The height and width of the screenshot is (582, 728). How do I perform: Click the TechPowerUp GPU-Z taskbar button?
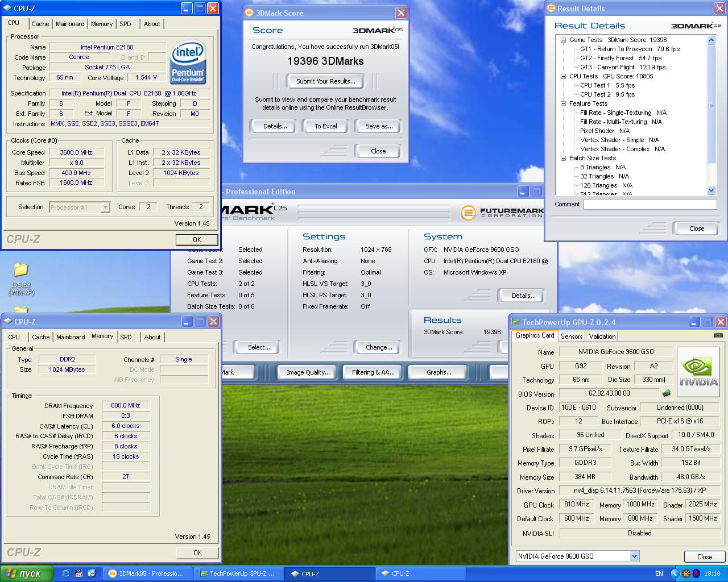238,573
